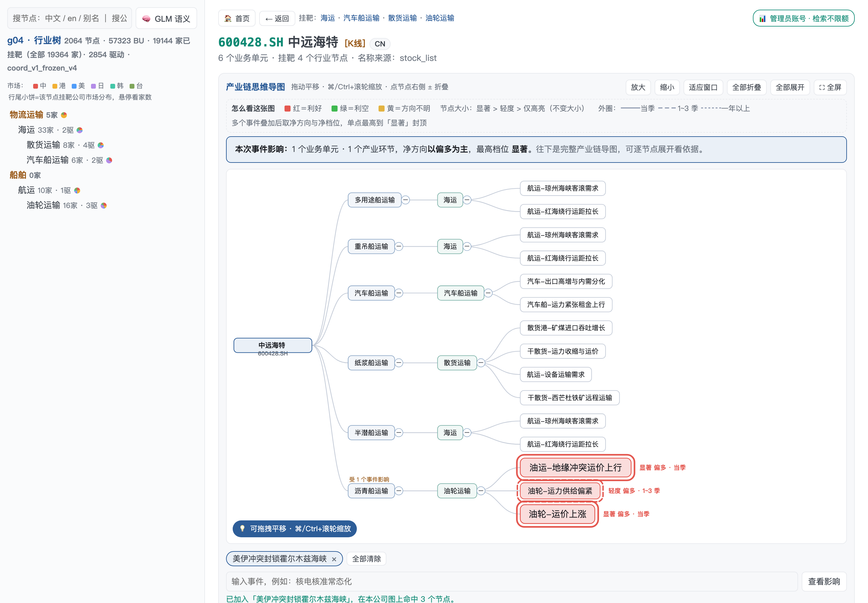Focus the node search field
This screenshot has height=603, width=868.
pyautogui.click(x=70, y=18)
